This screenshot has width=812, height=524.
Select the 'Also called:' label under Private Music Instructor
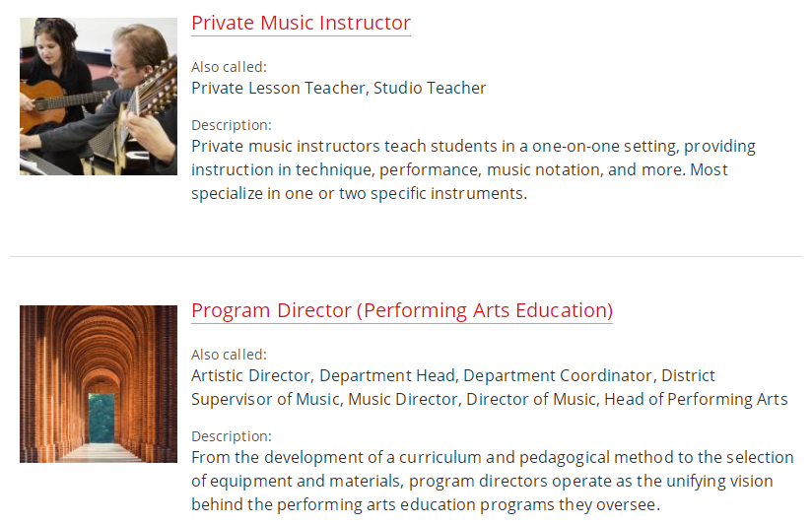[229, 67]
